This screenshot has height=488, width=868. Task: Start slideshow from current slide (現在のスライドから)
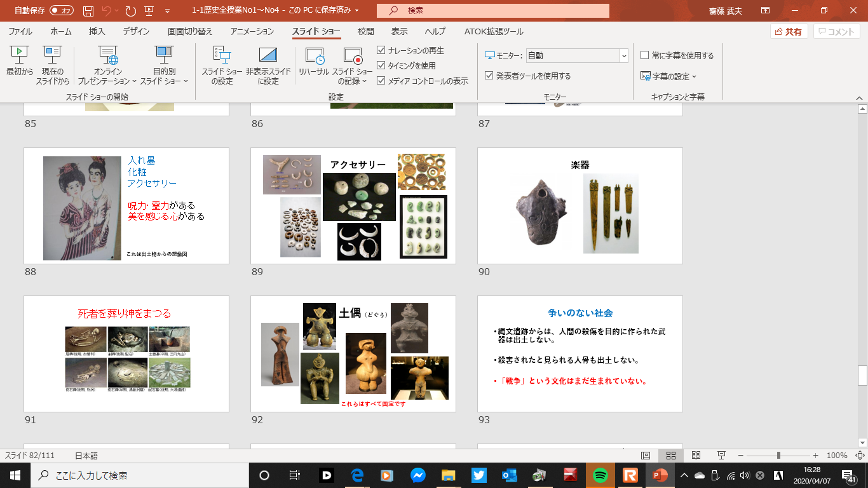pyautogui.click(x=52, y=64)
